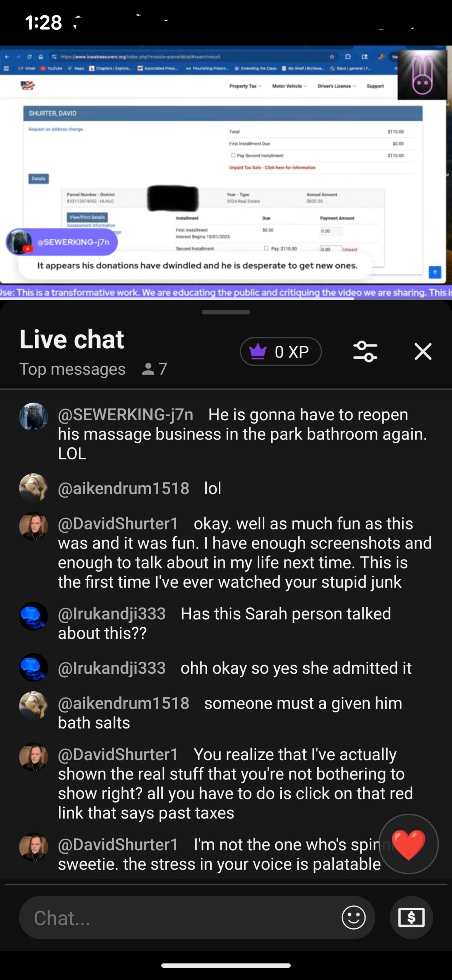Open the Driver's License menu

pos(337,86)
